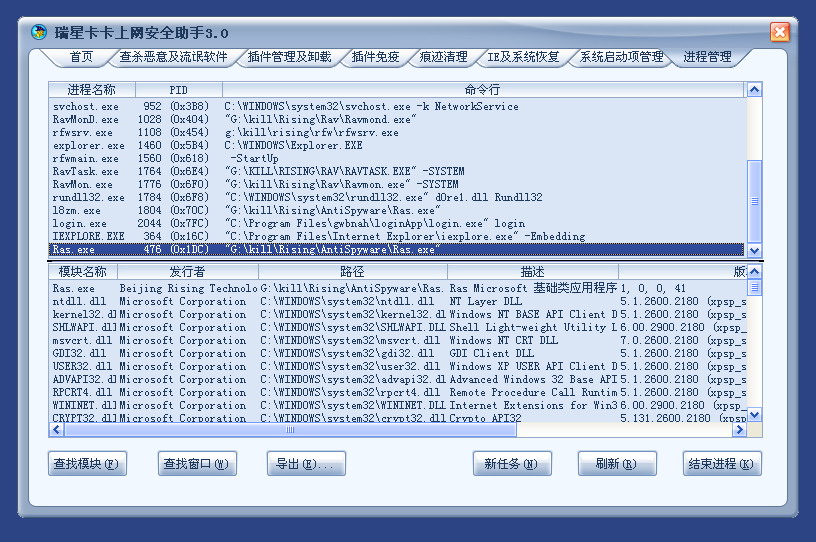Click the 发行者 column header

click(188, 271)
